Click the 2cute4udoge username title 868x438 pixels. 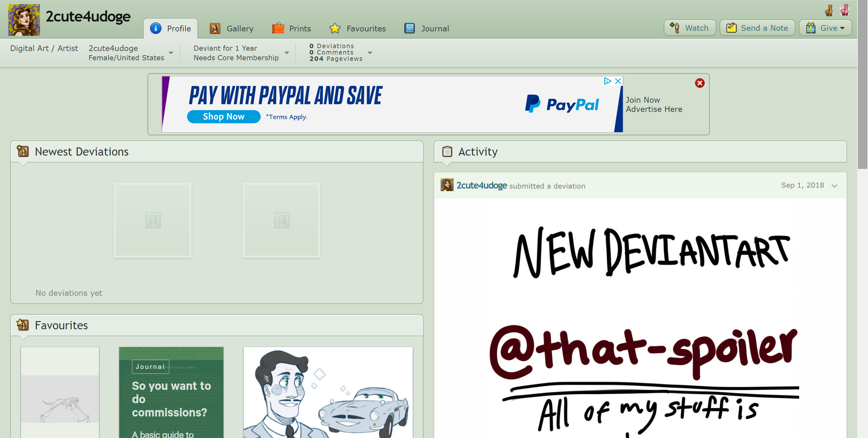(88, 16)
